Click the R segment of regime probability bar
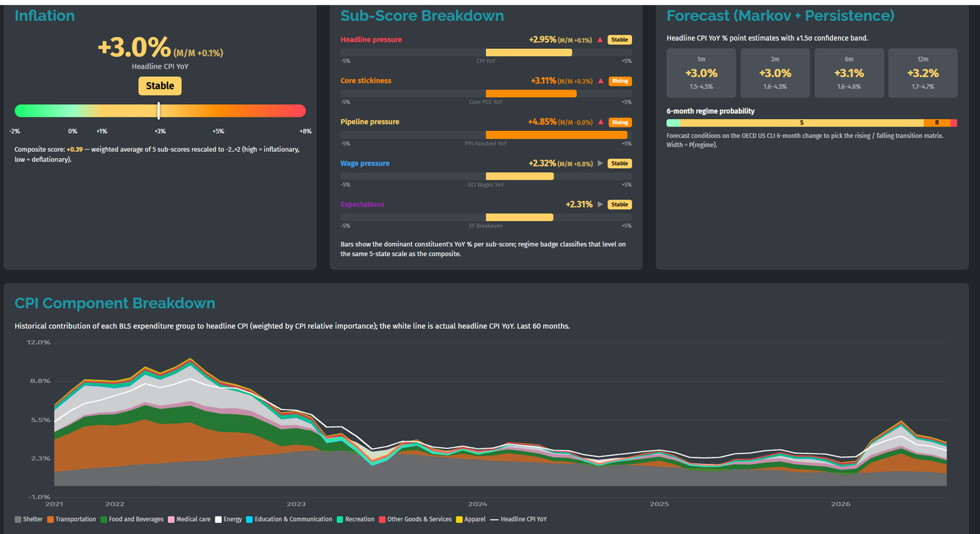Screen dimensions: 980x534 point(937,122)
